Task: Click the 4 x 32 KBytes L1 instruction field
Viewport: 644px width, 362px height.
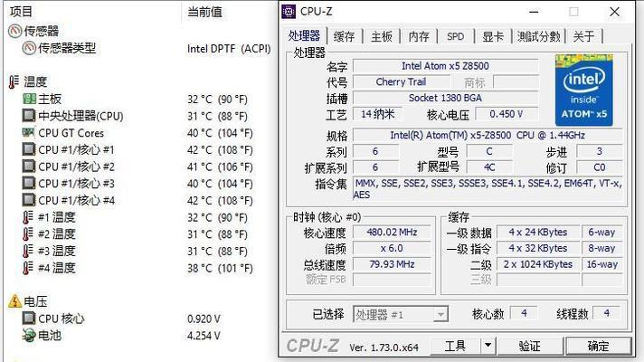Action: pyautogui.click(x=538, y=248)
